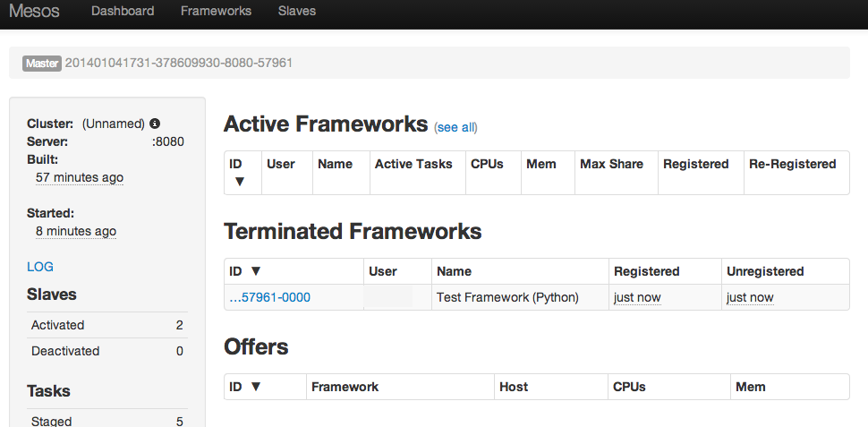
Task: Open the Slaves nav item
Action: pos(297,12)
